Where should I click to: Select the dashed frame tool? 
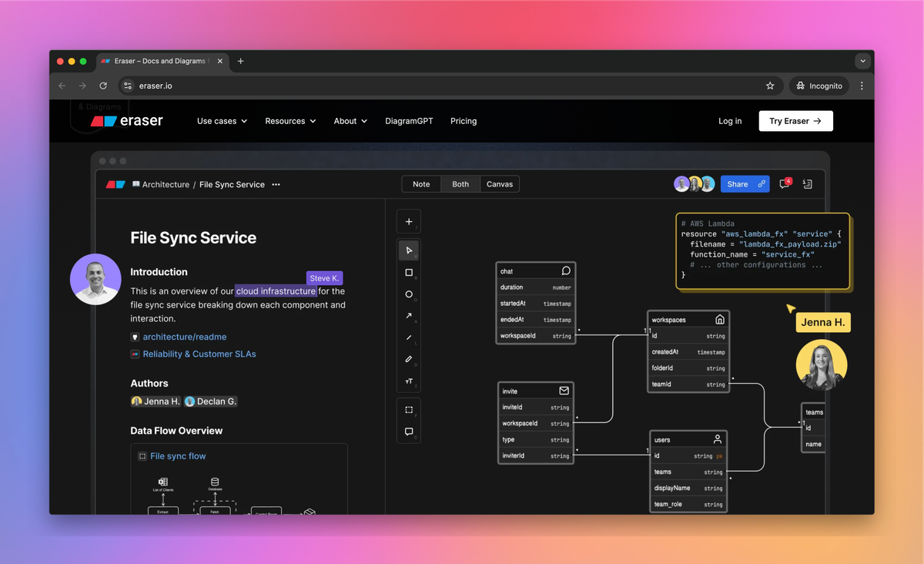tap(409, 410)
